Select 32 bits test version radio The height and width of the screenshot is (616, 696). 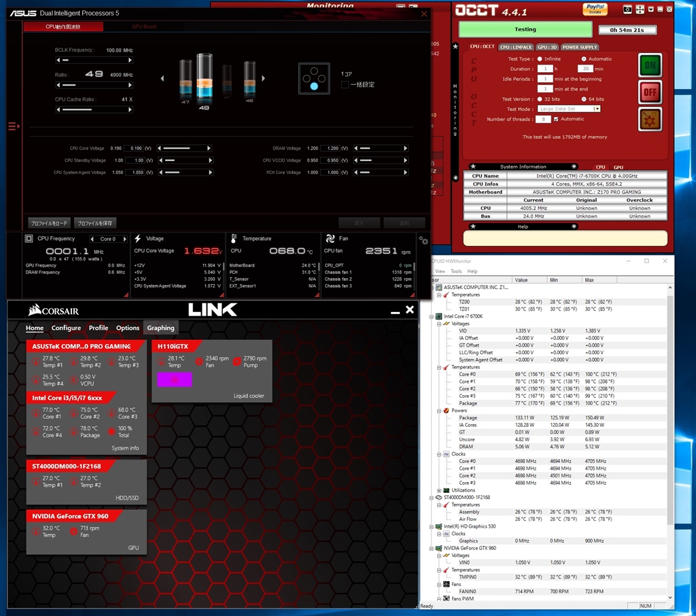540,99
